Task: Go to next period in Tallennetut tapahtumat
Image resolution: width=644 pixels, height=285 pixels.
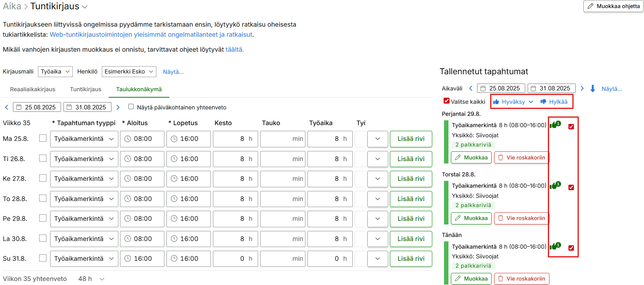Action: (582, 88)
